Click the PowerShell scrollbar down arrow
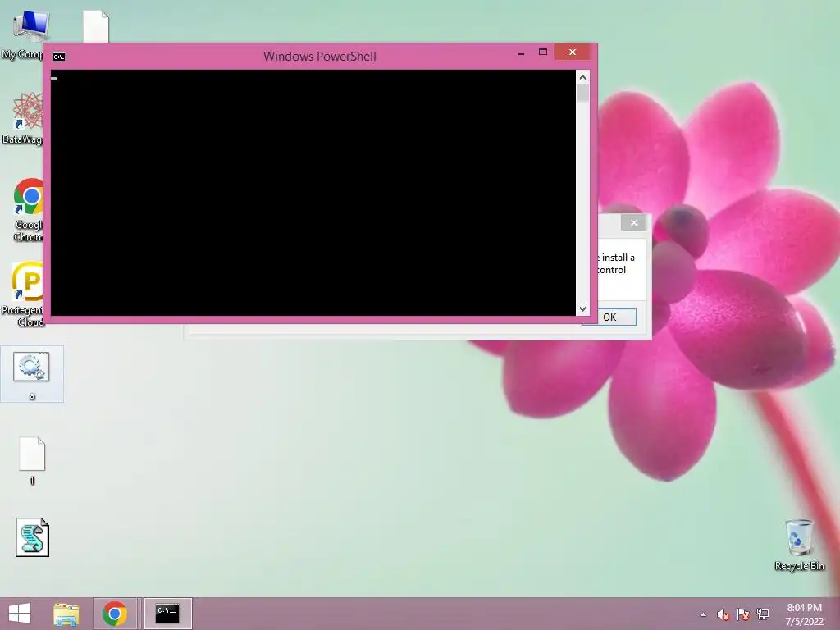The height and width of the screenshot is (630, 840). click(x=583, y=309)
